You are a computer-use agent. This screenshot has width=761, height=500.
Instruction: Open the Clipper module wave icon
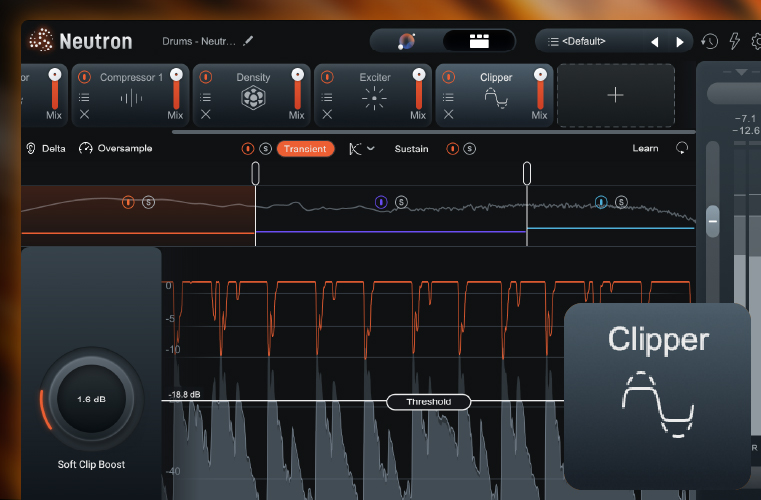pos(496,98)
